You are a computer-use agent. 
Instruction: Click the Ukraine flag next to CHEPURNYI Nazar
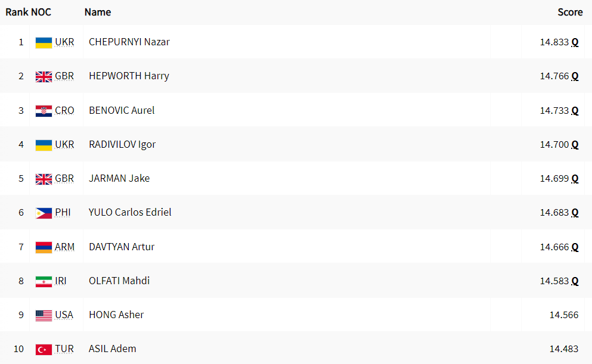click(44, 43)
